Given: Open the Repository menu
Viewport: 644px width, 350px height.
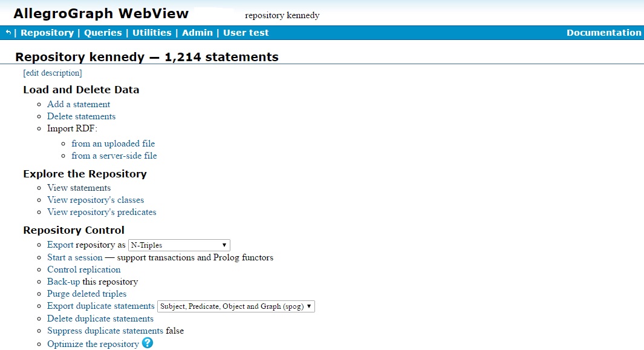Looking at the screenshot, I should [x=47, y=33].
